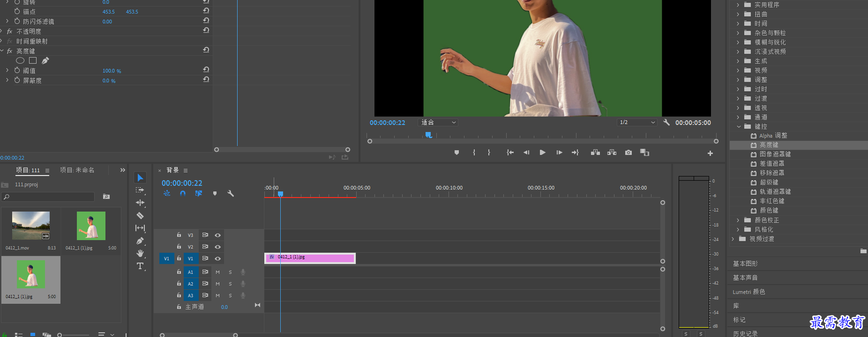
Task: Pick the free-draw bezier mask pen under 亮度键
Action: coord(45,60)
